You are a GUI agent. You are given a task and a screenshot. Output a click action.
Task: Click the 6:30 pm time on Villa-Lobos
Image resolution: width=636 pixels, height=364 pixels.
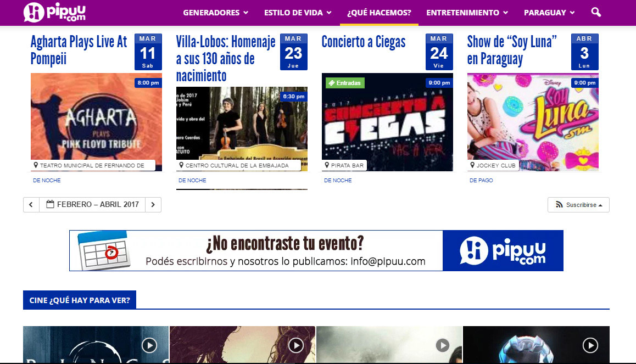pyautogui.click(x=294, y=97)
